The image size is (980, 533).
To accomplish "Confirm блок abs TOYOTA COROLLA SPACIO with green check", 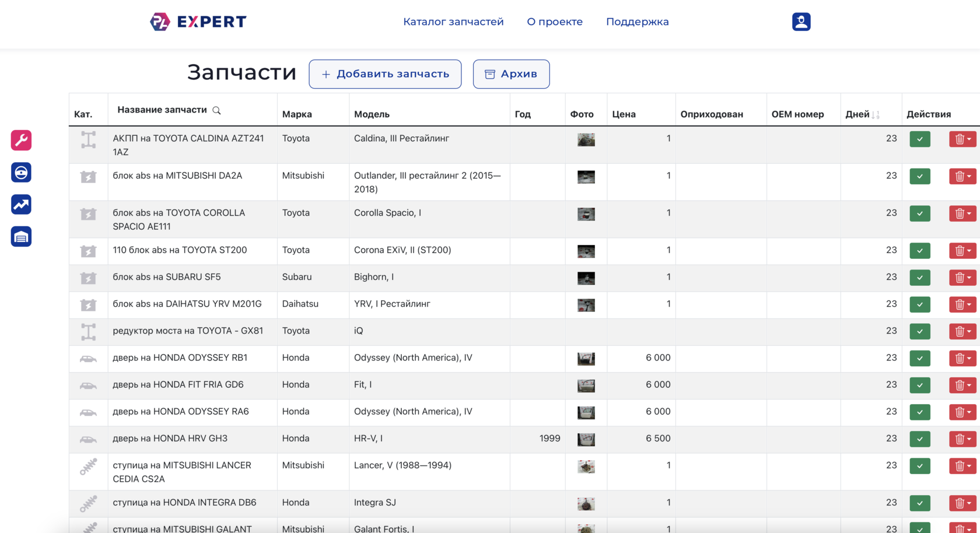I will (x=920, y=213).
